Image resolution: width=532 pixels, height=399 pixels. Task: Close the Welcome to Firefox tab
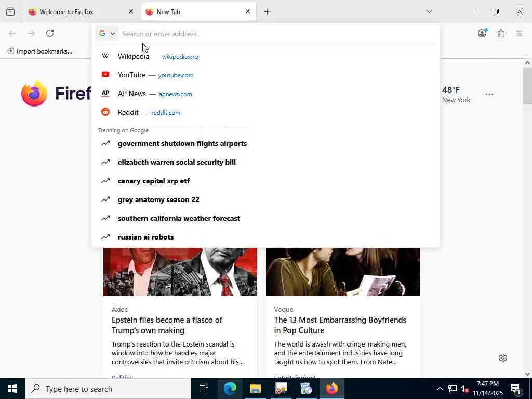click(x=130, y=11)
